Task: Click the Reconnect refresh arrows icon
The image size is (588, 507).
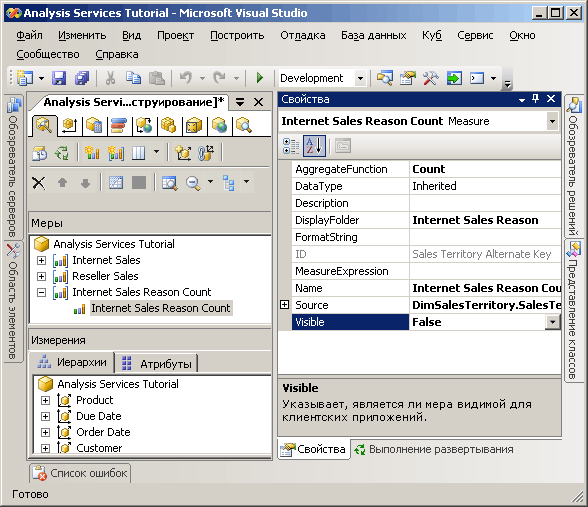Action: tap(62, 153)
